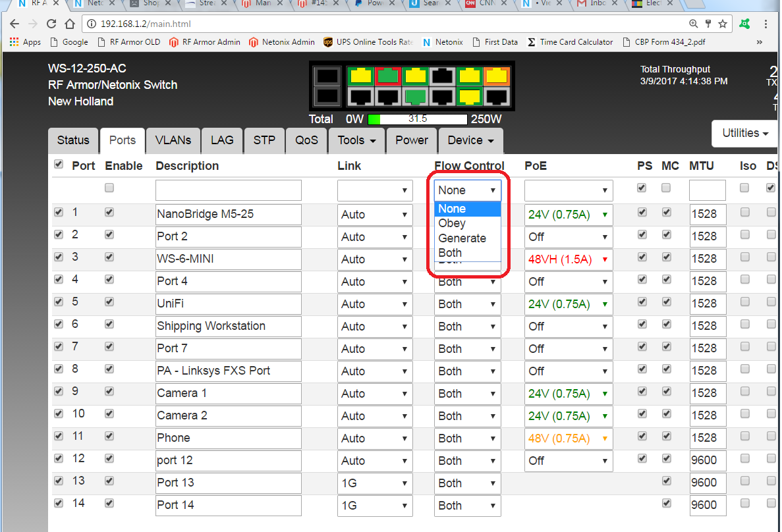Check the Iso checkbox for port 5 UniFi
The height and width of the screenshot is (532, 782).
coord(744,302)
